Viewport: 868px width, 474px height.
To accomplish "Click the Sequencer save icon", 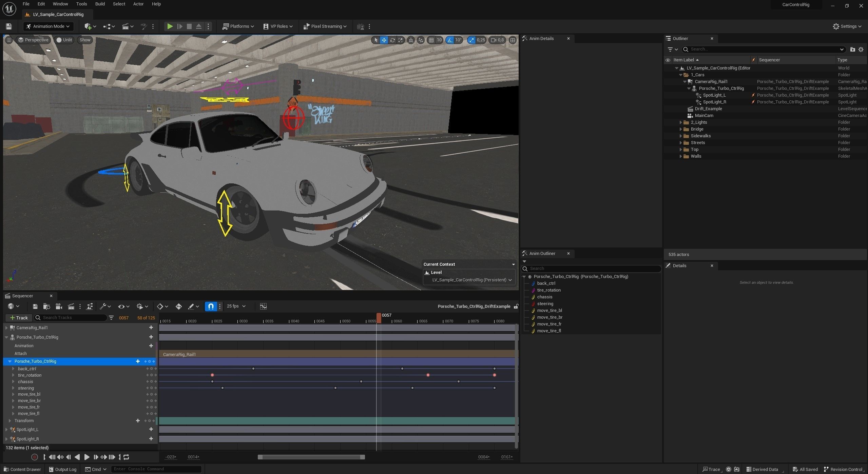I will tap(35, 307).
